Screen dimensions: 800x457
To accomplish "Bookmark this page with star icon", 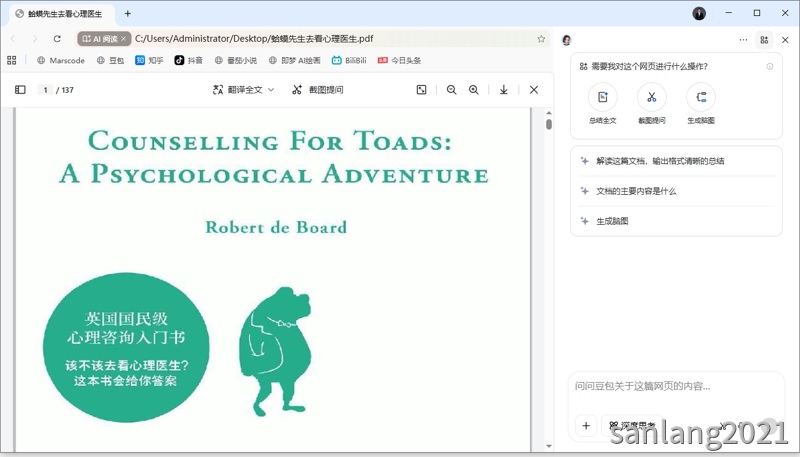I will [541, 39].
